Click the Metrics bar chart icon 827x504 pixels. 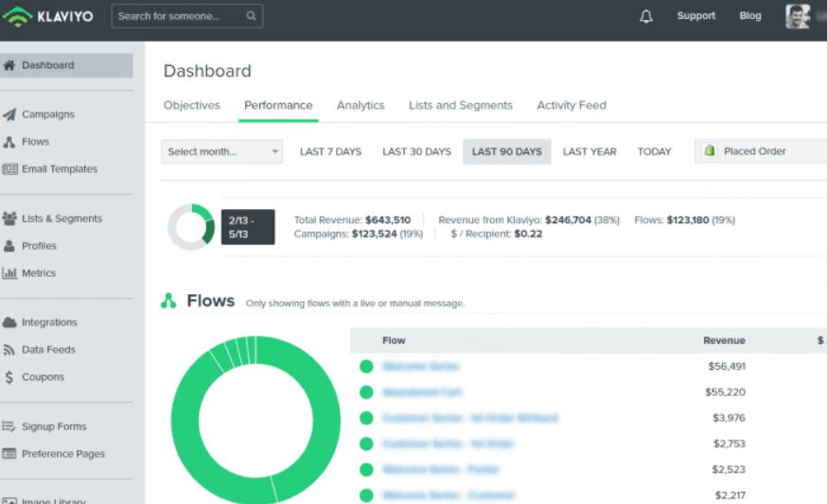9,273
